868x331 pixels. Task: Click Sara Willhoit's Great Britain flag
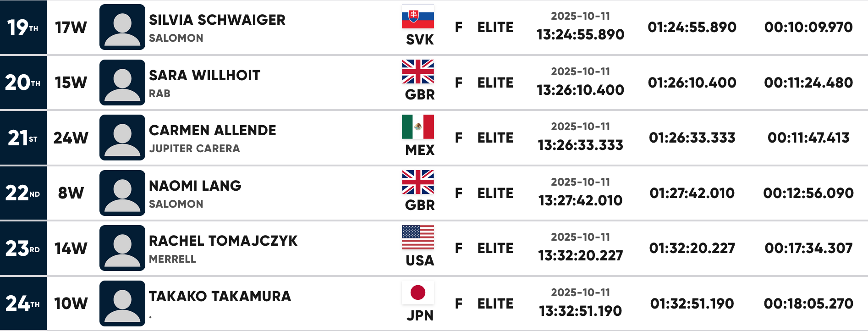(418, 72)
